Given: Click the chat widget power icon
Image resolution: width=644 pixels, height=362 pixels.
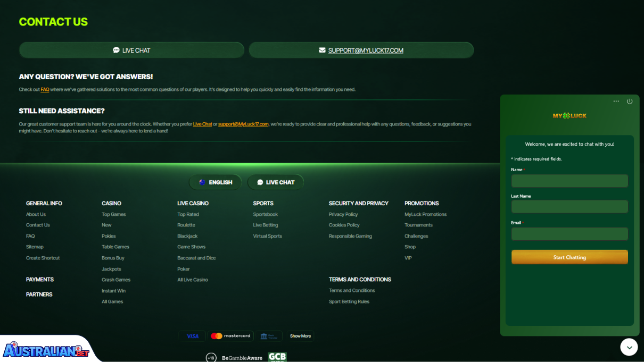Looking at the screenshot, I should pyautogui.click(x=630, y=101).
